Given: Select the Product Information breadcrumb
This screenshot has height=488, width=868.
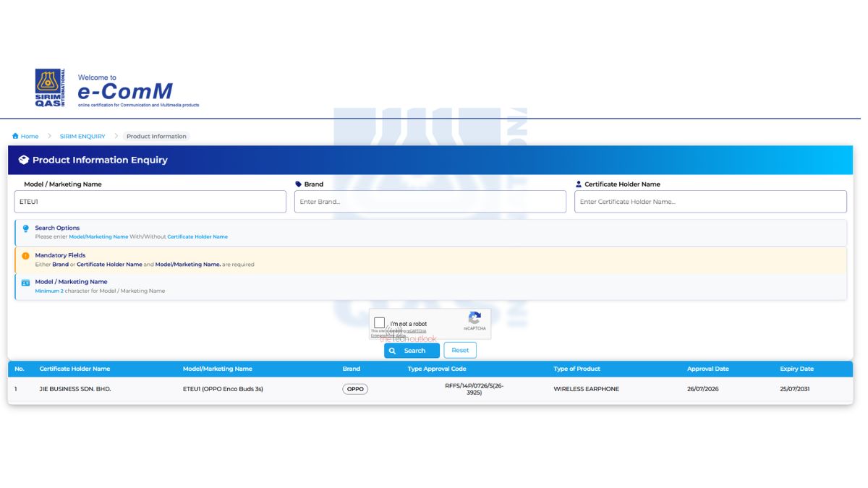Looking at the screenshot, I should [x=156, y=136].
